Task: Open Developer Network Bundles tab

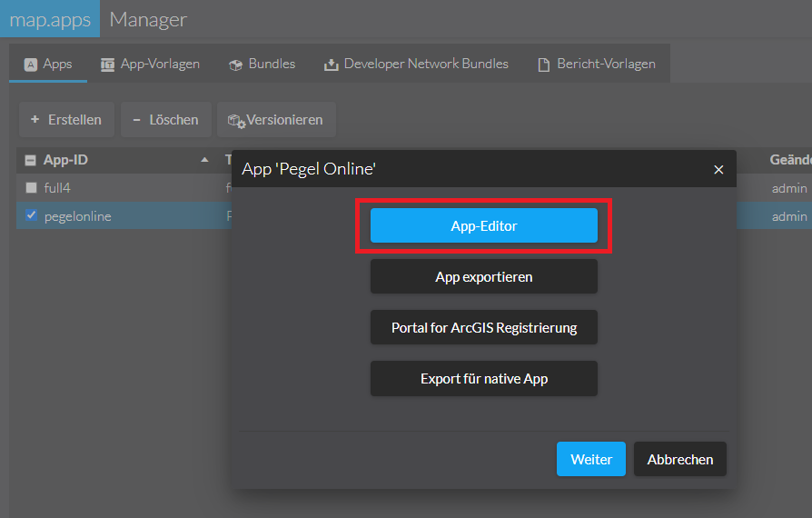Action: (x=416, y=64)
